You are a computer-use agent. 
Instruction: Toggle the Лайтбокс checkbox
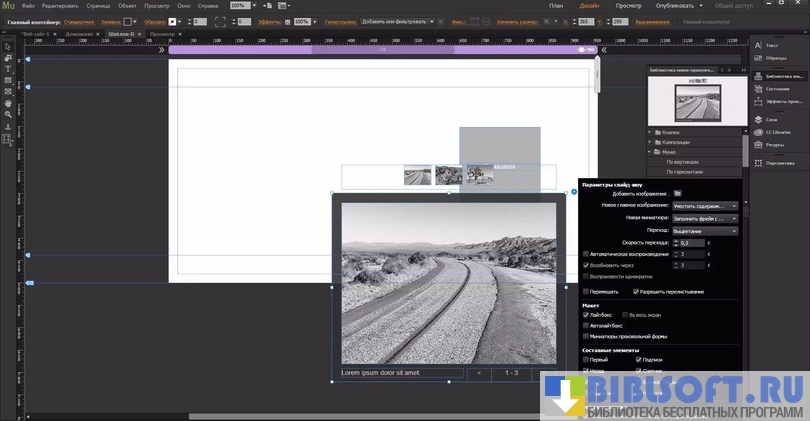click(x=586, y=314)
